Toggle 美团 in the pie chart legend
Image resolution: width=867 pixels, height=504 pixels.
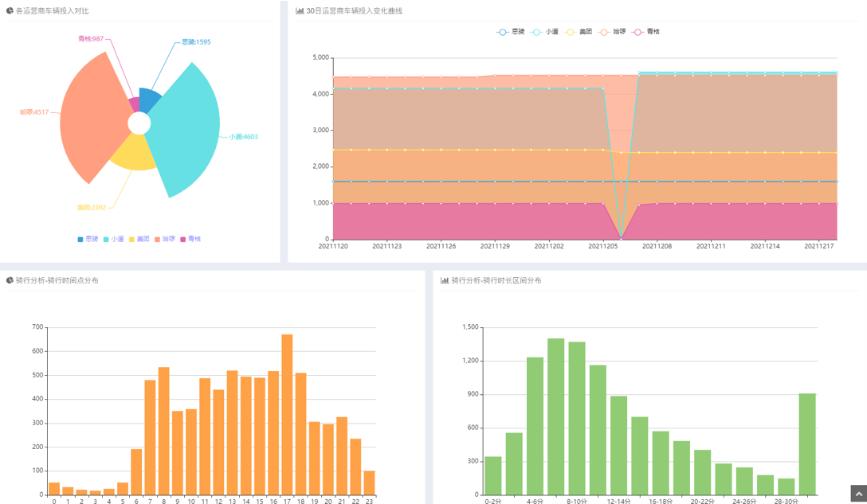[x=137, y=239]
